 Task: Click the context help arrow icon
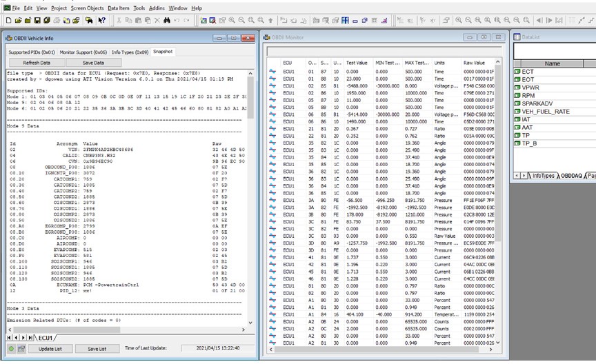(101, 21)
